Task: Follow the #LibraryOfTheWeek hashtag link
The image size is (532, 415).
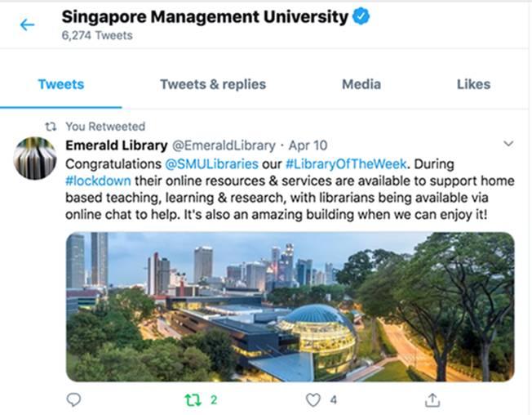Action: click(x=346, y=164)
